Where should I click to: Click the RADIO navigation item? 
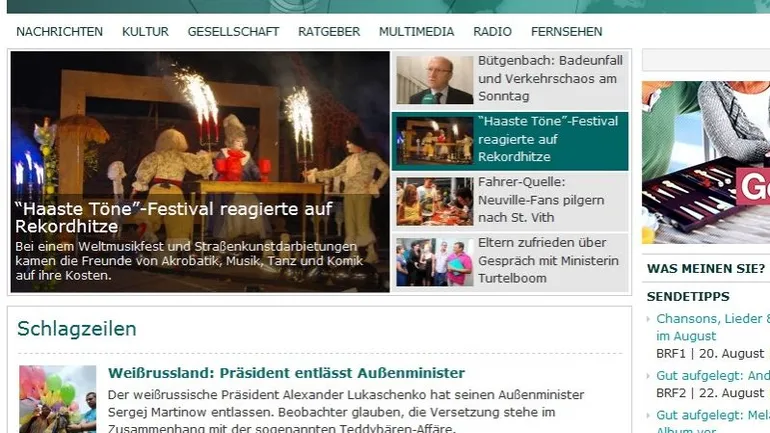[x=493, y=31]
